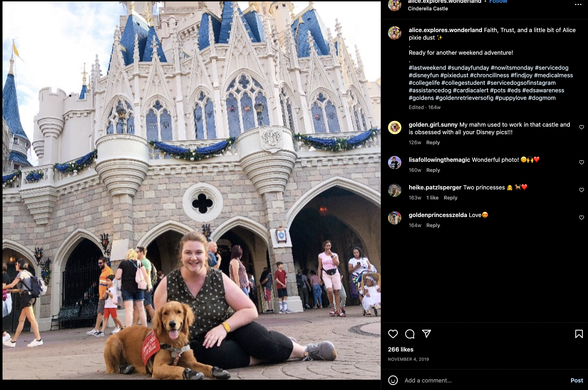Share post via paper plane icon
588x390 pixels.
click(x=426, y=334)
